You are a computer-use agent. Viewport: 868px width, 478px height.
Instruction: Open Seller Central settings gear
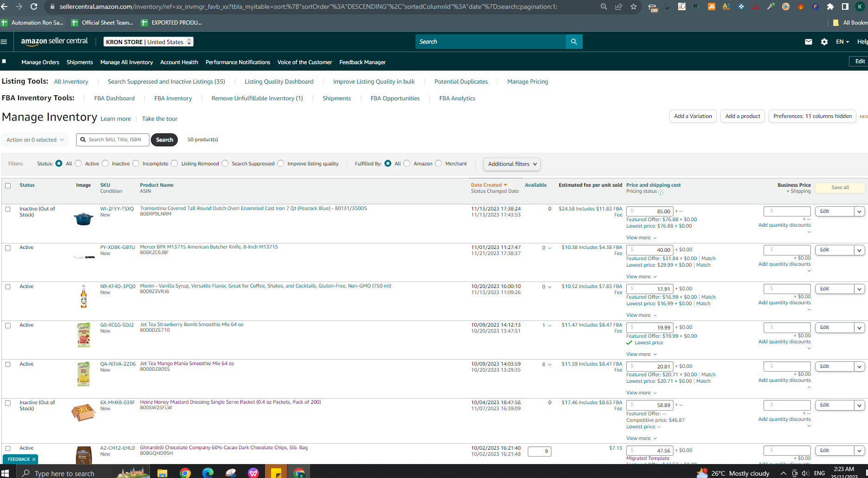[824, 42]
